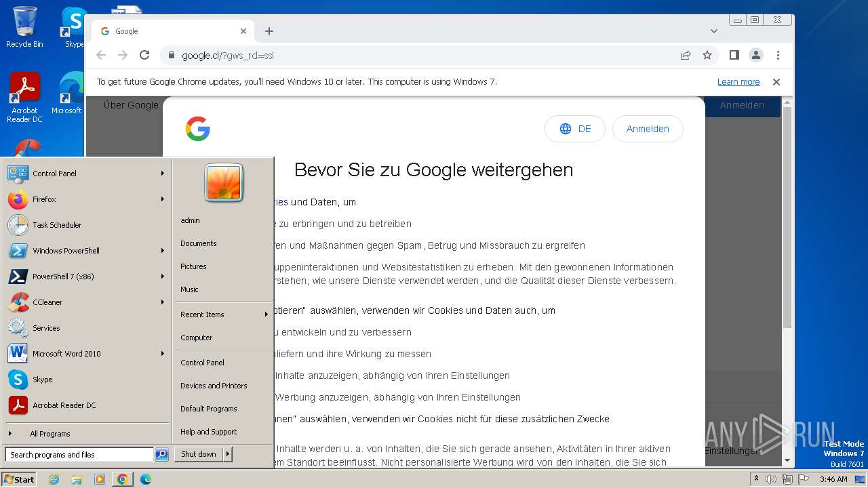Click the taskbar clock showing 3:46 AM
The image size is (868, 488).
point(833,479)
